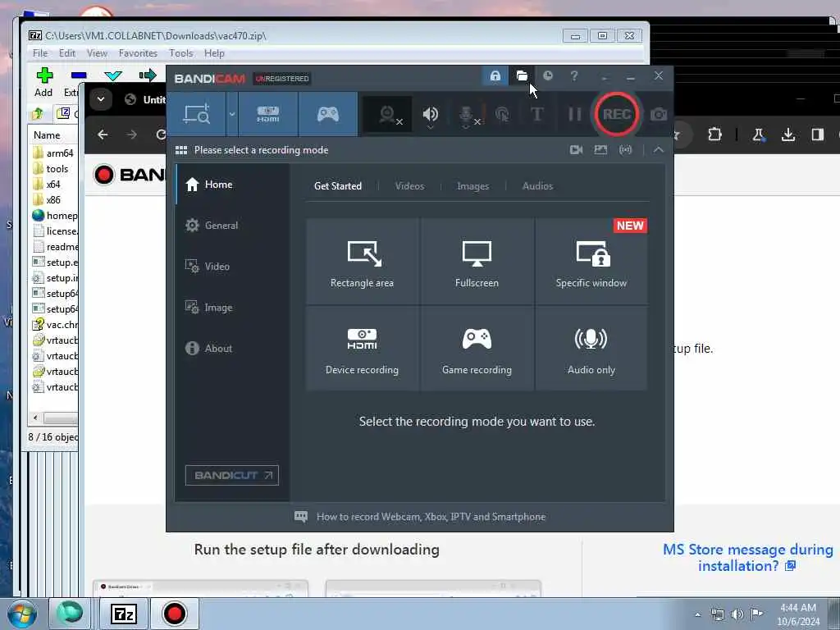The width and height of the screenshot is (840, 630).
Task: Toggle the mouse click effect icon
Action: click(502, 114)
